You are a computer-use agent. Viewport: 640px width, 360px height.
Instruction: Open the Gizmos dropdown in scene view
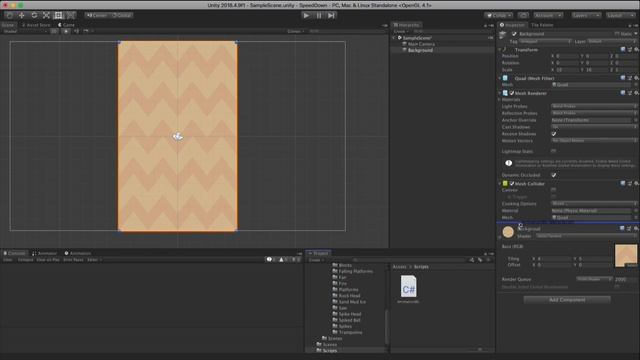pyautogui.click(x=296, y=31)
